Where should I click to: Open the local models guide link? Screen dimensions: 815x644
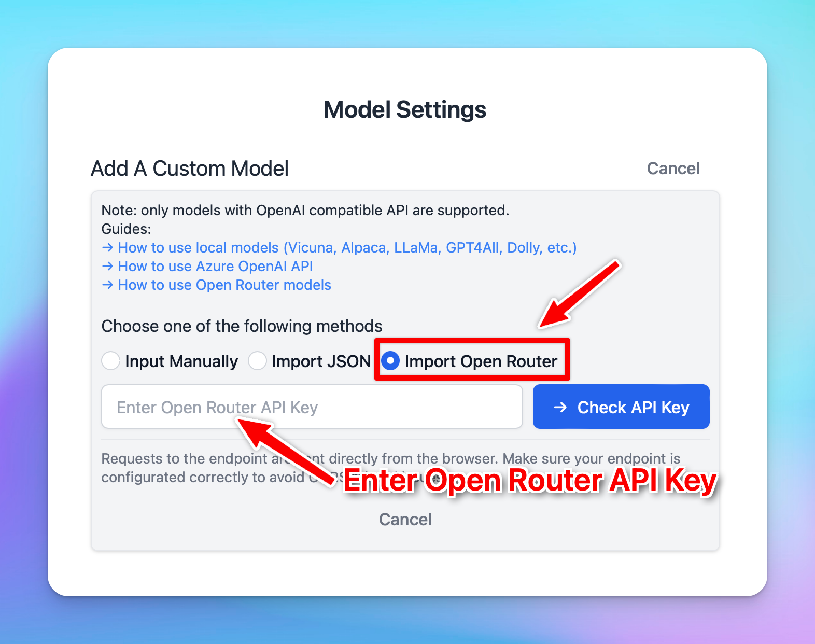click(x=347, y=248)
